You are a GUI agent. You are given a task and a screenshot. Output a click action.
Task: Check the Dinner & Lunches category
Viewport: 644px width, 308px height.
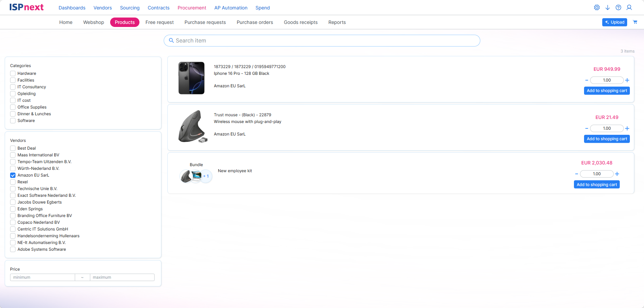(13, 114)
